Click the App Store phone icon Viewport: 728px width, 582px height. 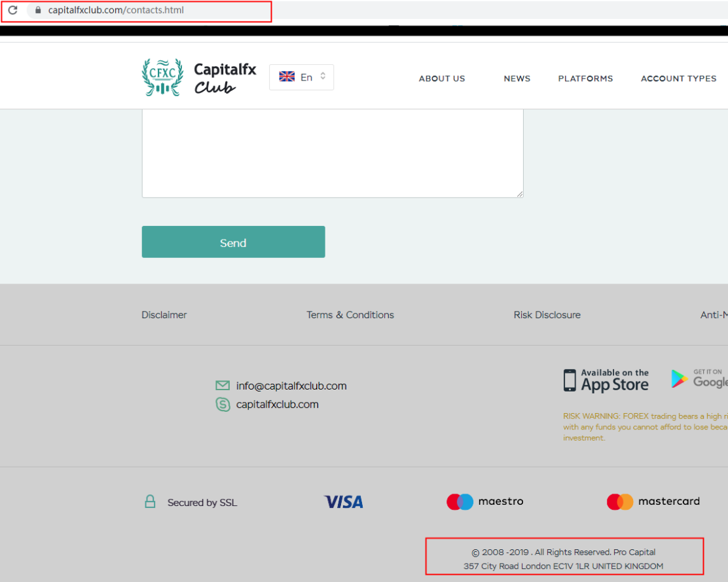[x=570, y=380]
